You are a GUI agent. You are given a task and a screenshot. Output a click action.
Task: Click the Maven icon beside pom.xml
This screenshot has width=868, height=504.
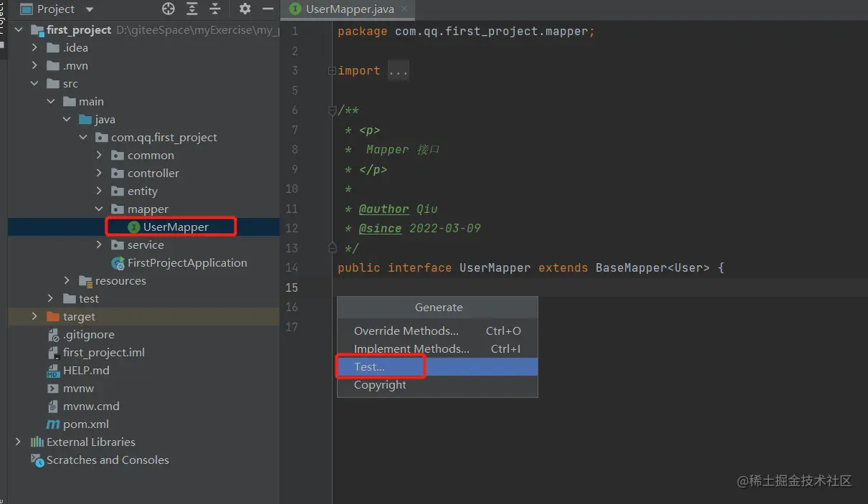tap(53, 424)
